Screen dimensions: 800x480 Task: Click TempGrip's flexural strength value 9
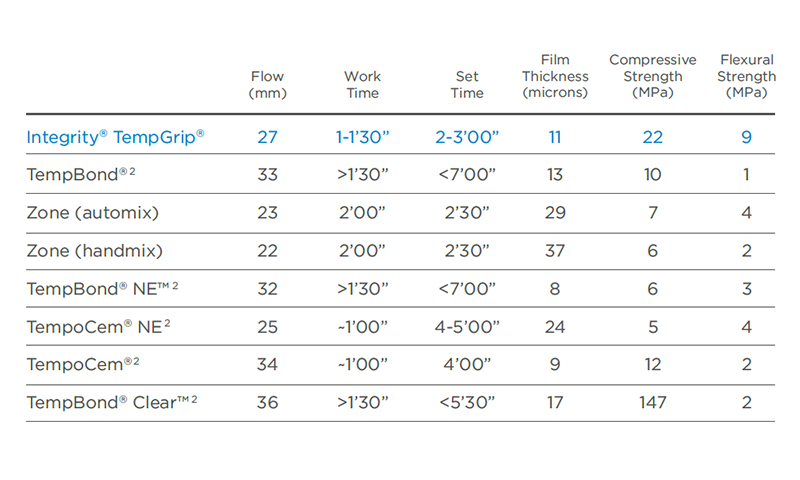click(747, 136)
